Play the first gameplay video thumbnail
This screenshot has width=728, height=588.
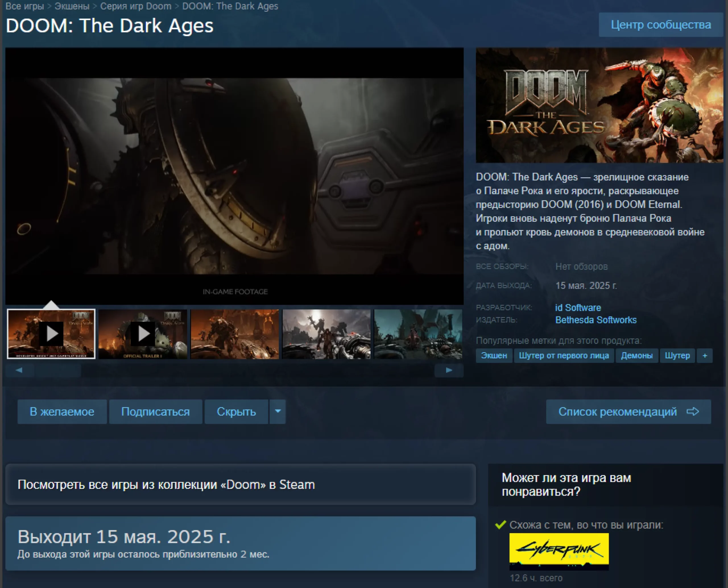click(x=51, y=334)
